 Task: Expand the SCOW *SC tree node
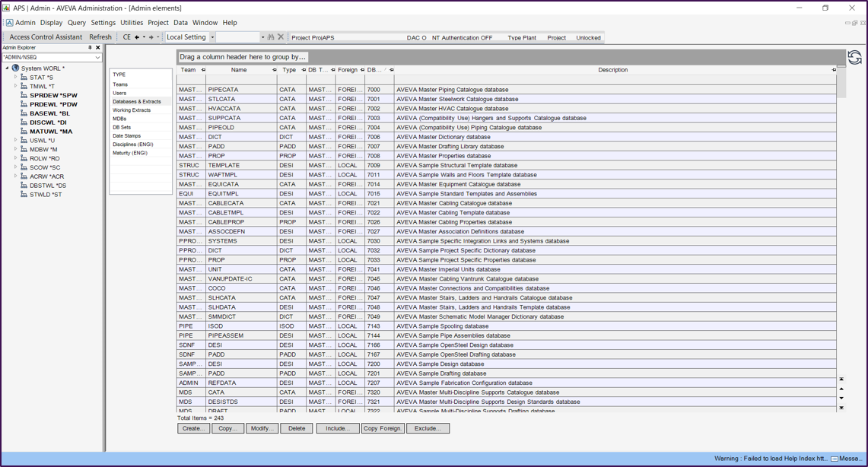coord(15,167)
